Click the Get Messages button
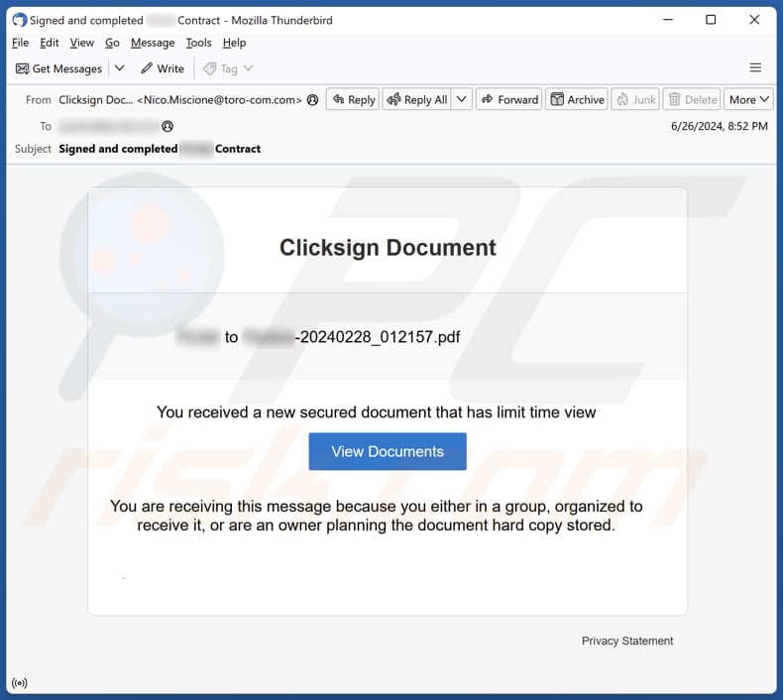Viewport: 783px width, 700px height. point(58,68)
